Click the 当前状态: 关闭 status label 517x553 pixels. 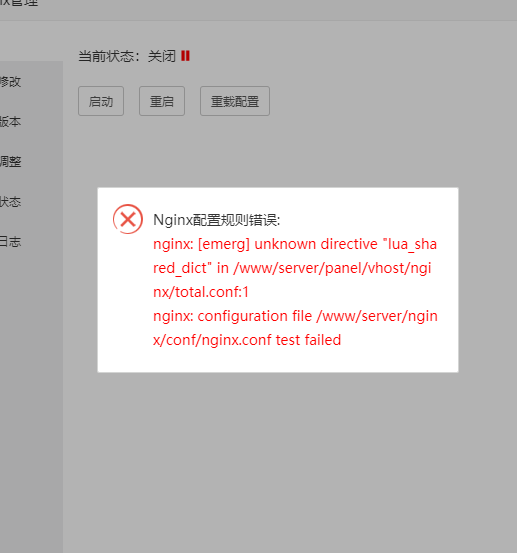pos(127,56)
